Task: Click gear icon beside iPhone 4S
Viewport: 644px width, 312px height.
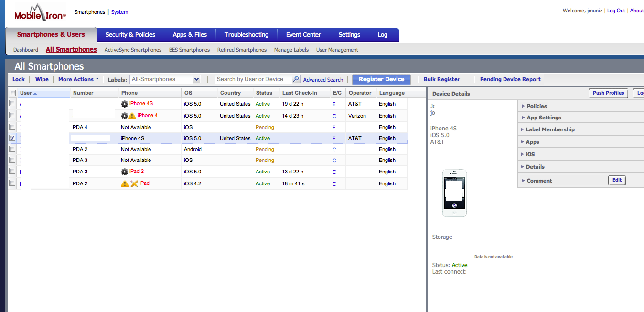Action: [x=125, y=104]
